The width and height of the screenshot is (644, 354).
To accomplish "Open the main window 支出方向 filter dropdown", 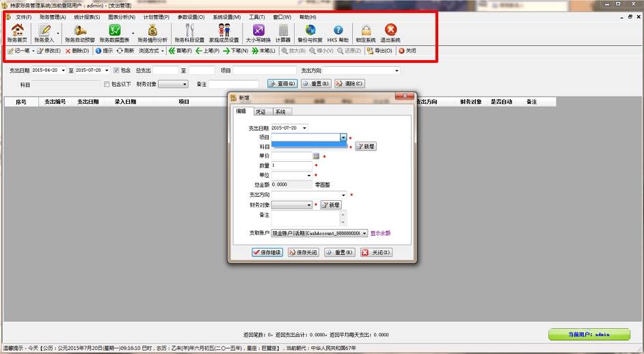I will (x=397, y=70).
